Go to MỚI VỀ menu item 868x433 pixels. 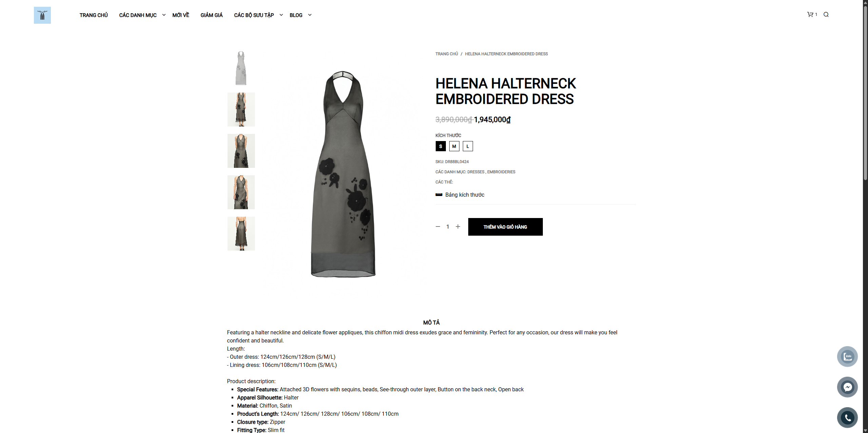tap(181, 15)
